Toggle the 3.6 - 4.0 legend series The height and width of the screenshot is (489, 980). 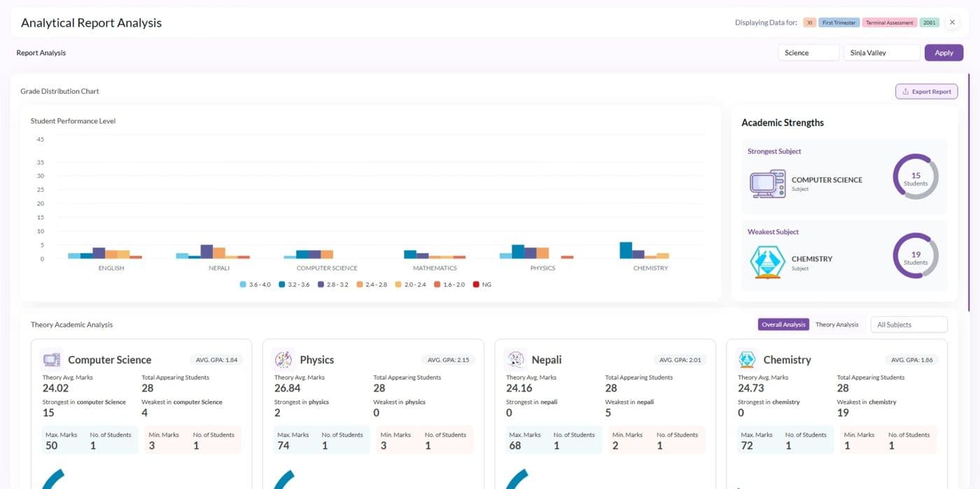click(x=255, y=284)
